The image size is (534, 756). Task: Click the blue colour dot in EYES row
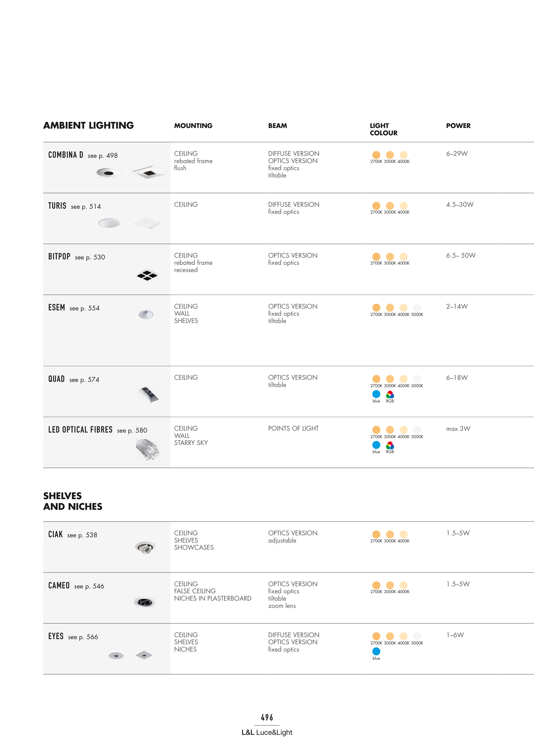click(376, 651)
